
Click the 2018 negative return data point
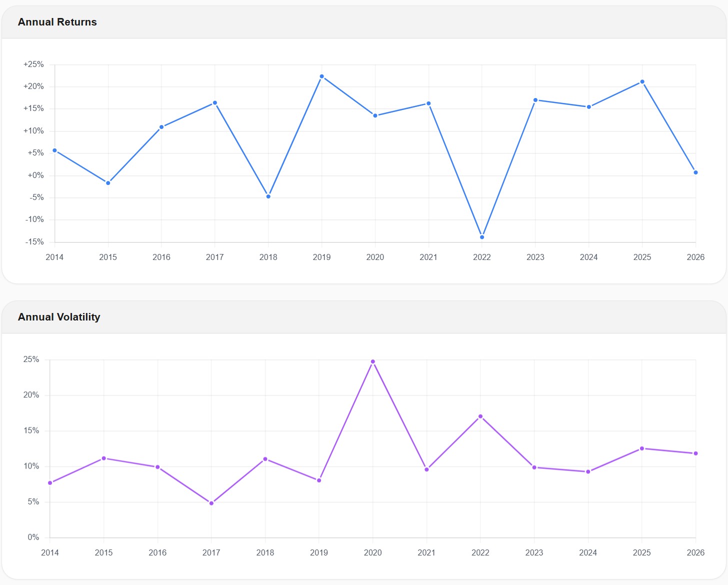(x=268, y=196)
